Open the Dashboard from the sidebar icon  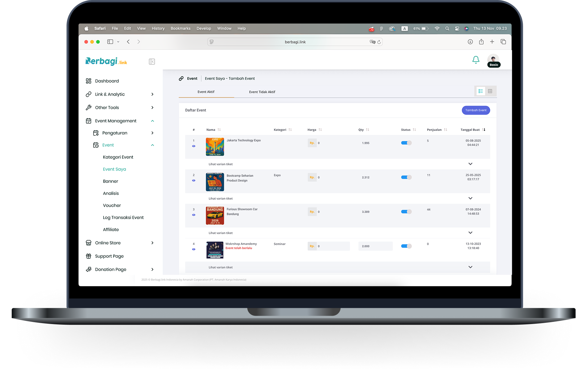click(88, 81)
